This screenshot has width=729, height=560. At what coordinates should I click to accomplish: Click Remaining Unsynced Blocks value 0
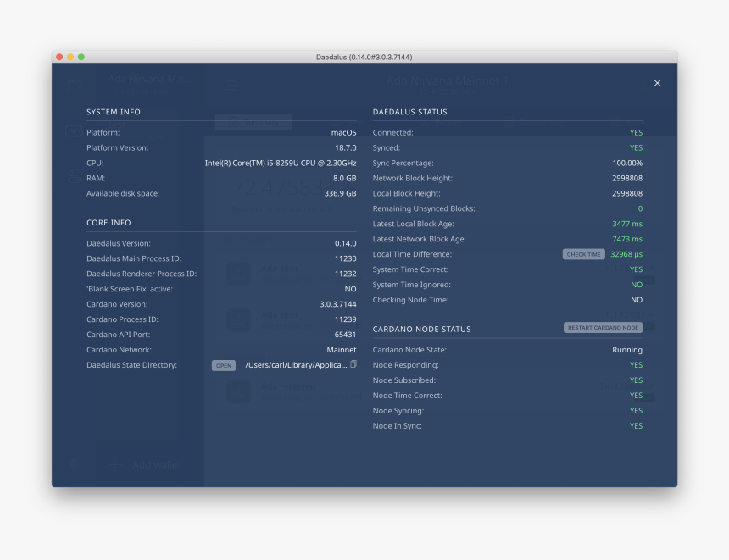point(640,208)
